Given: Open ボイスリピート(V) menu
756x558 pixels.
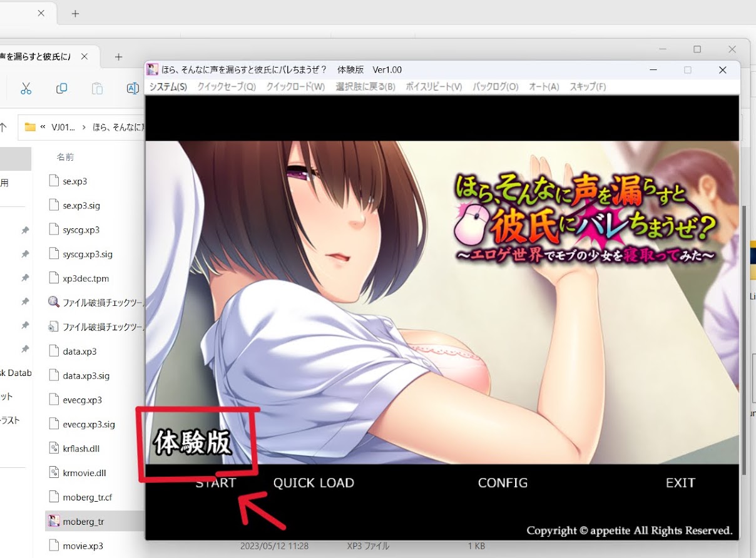Looking at the screenshot, I should [x=434, y=87].
